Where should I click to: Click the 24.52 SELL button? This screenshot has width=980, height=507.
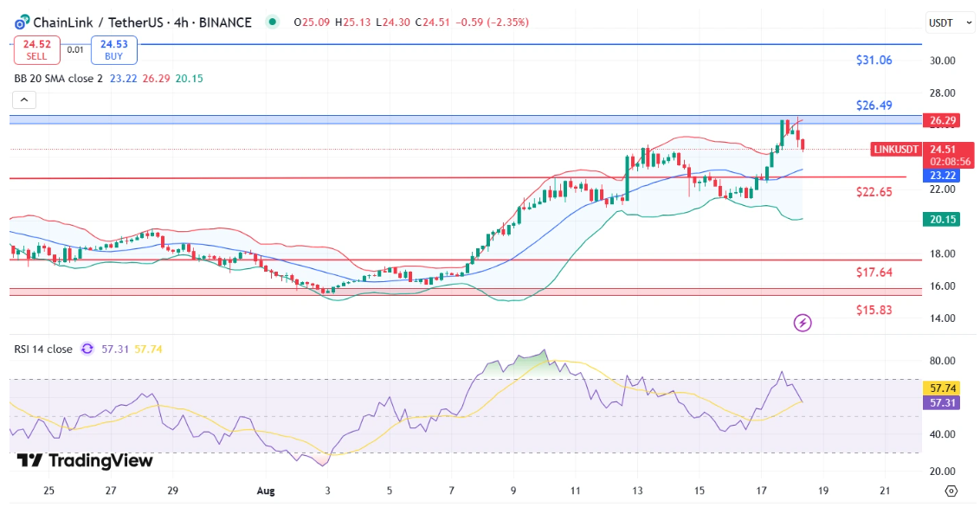click(37, 50)
